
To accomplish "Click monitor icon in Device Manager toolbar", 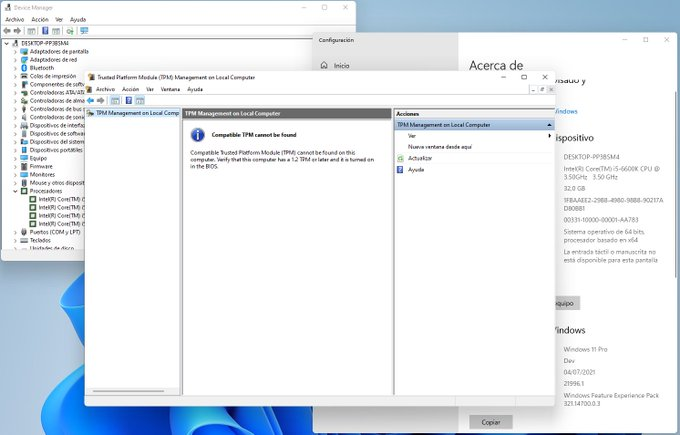I will coord(84,31).
